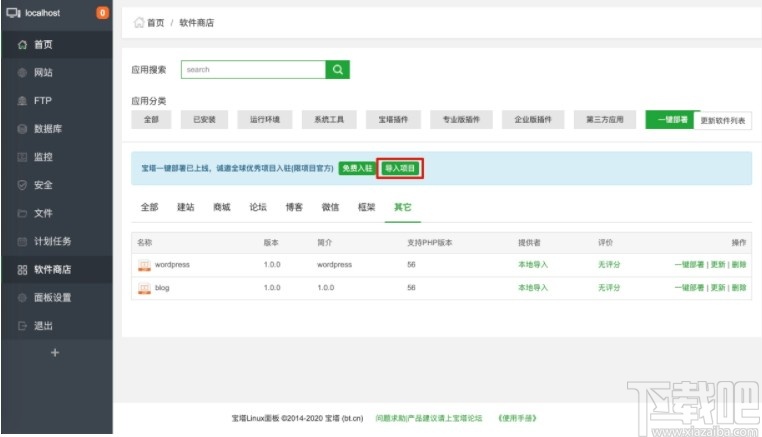Click 删除 link in wordpress row
This screenshot has width=762, height=437.
click(739, 265)
